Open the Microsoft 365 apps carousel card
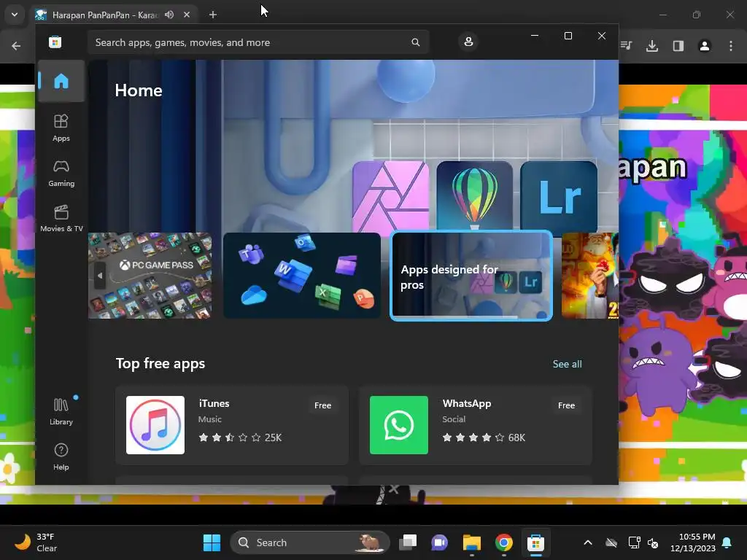The width and height of the screenshot is (747, 560). (301, 275)
